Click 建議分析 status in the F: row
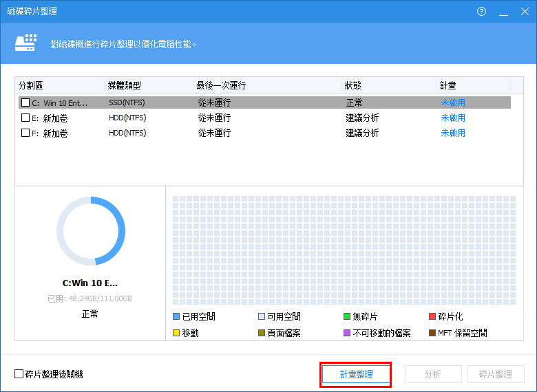Screen dimensions: 537x392 click(362, 133)
